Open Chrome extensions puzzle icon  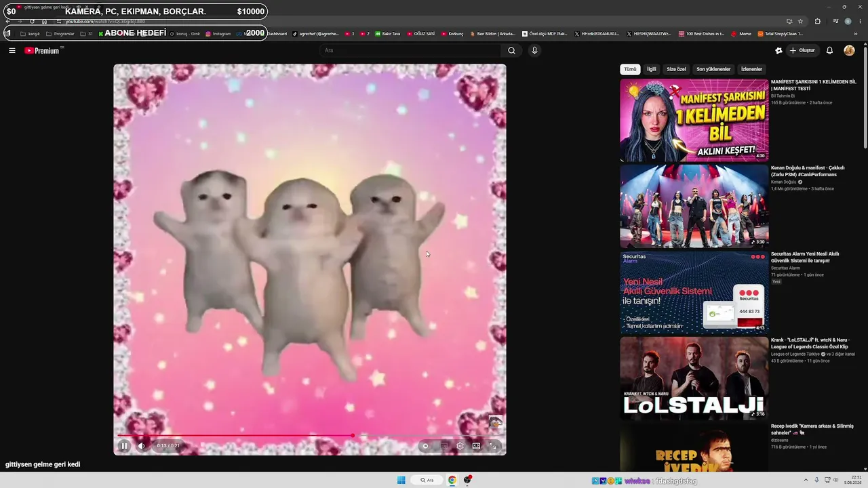pos(817,21)
